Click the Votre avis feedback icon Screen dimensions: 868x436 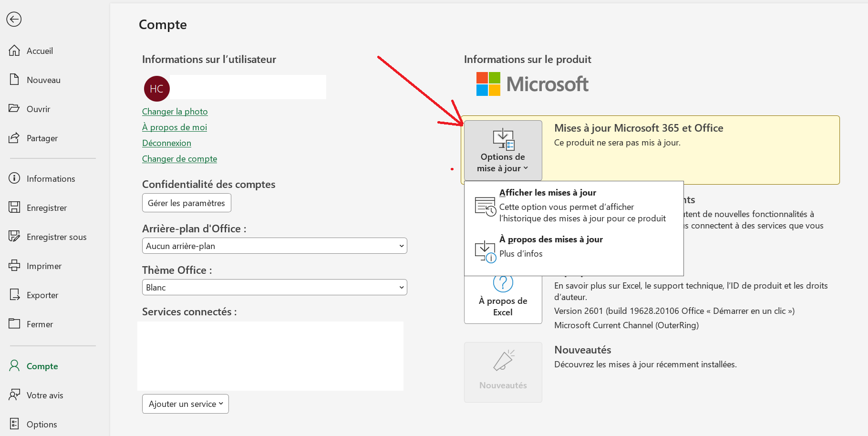click(14, 395)
